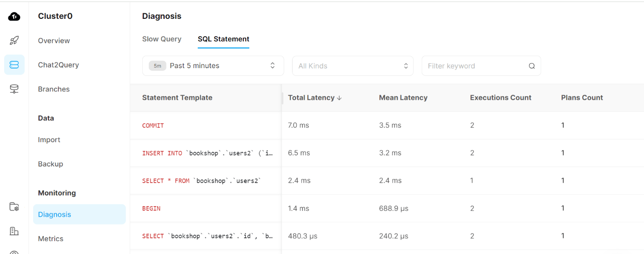Select the SQL Statement tab
This screenshot has height=254, width=644.
224,39
